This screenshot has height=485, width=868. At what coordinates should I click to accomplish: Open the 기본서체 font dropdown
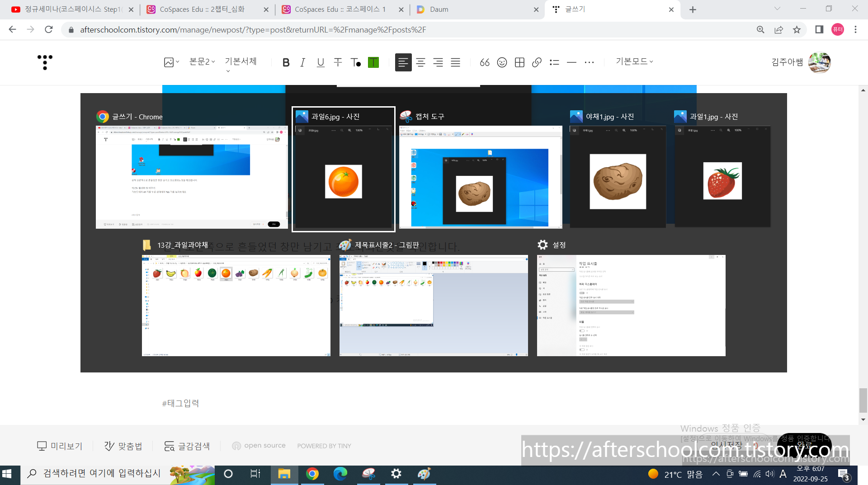pos(241,63)
